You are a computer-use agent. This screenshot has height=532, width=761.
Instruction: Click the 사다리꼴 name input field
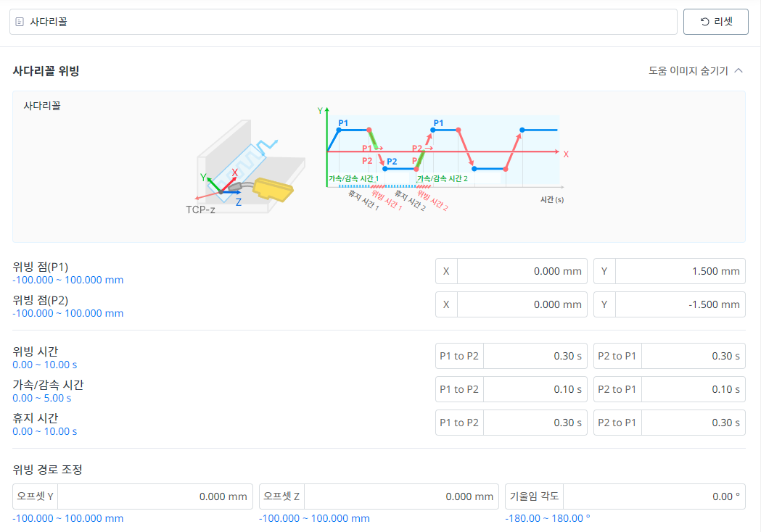348,22
